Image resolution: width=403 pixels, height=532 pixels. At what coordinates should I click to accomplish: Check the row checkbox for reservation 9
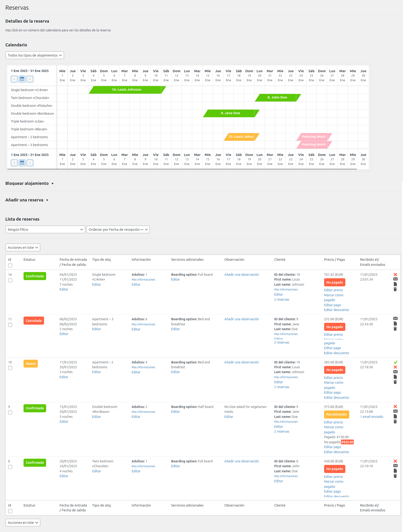(10, 413)
